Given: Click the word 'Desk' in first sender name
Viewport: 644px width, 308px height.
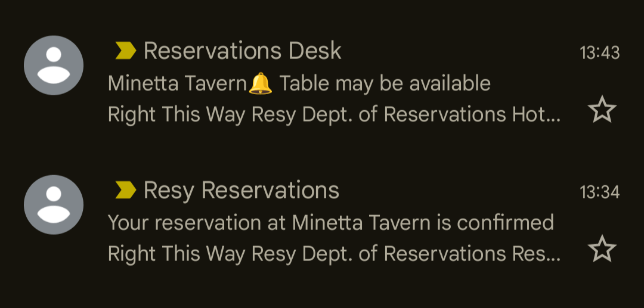Looking at the screenshot, I should pyautogui.click(x=315, y=51).
